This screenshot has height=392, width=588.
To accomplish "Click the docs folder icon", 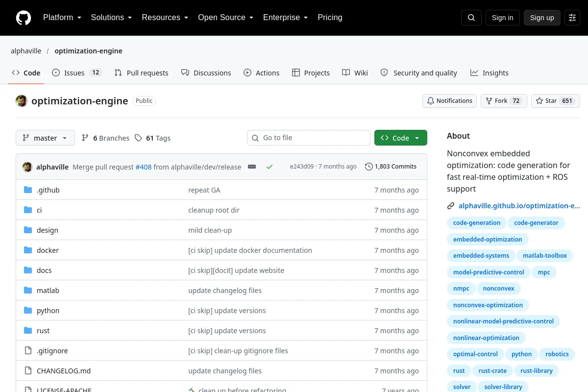I will click(x=28, y=270).
